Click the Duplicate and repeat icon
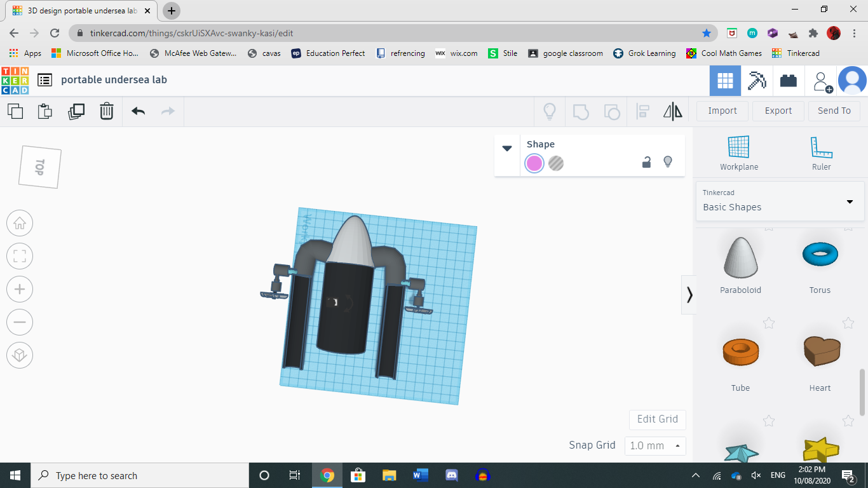 point(76,111)
